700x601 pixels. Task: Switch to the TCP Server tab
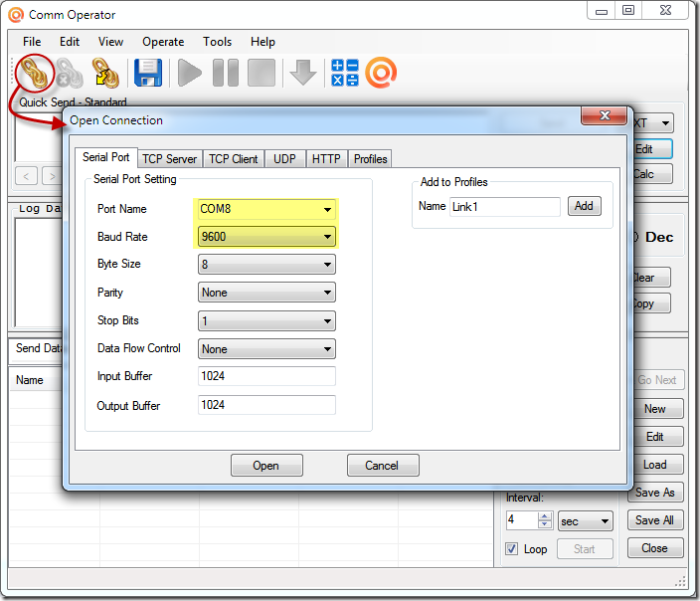click(170, 159)
